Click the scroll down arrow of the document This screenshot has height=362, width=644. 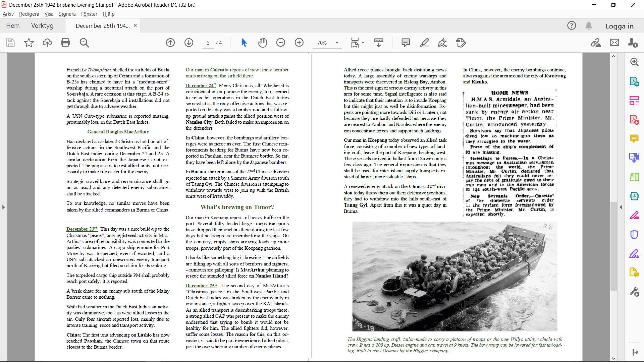[x=613, y=358]
